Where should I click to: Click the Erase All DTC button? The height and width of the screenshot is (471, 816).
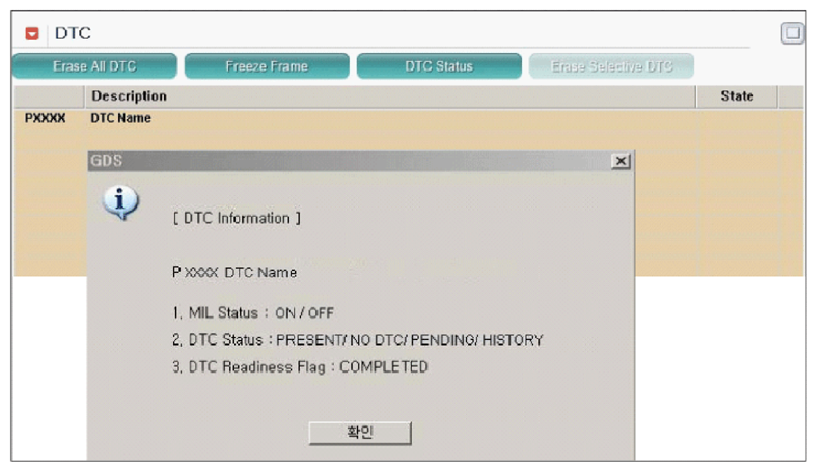(94, 66)
